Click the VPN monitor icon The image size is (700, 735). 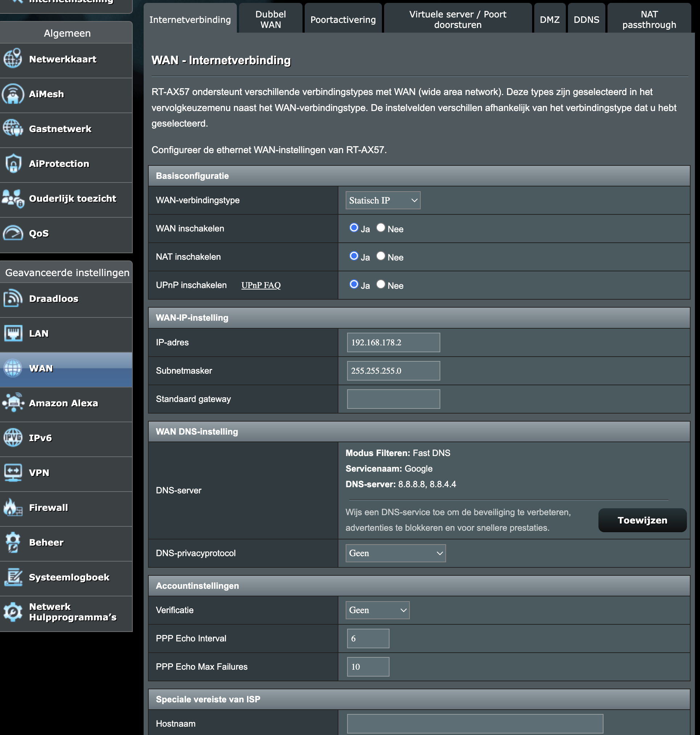coord(13,473)
